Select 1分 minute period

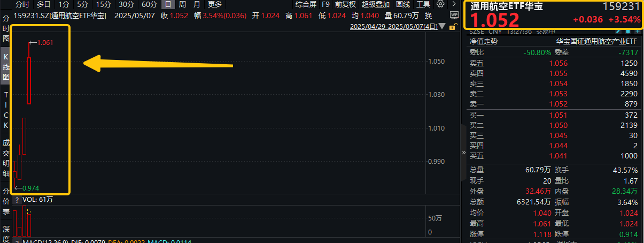click(64, 4)
